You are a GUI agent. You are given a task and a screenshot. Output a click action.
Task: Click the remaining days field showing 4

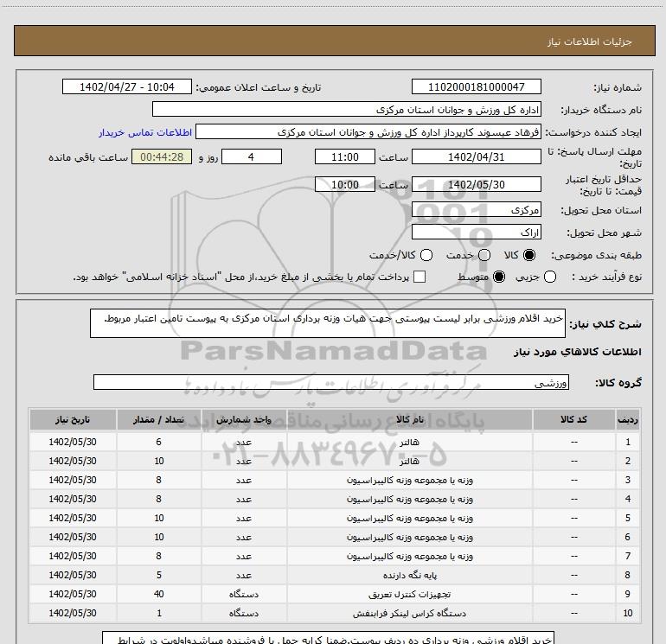click(252, 156)
